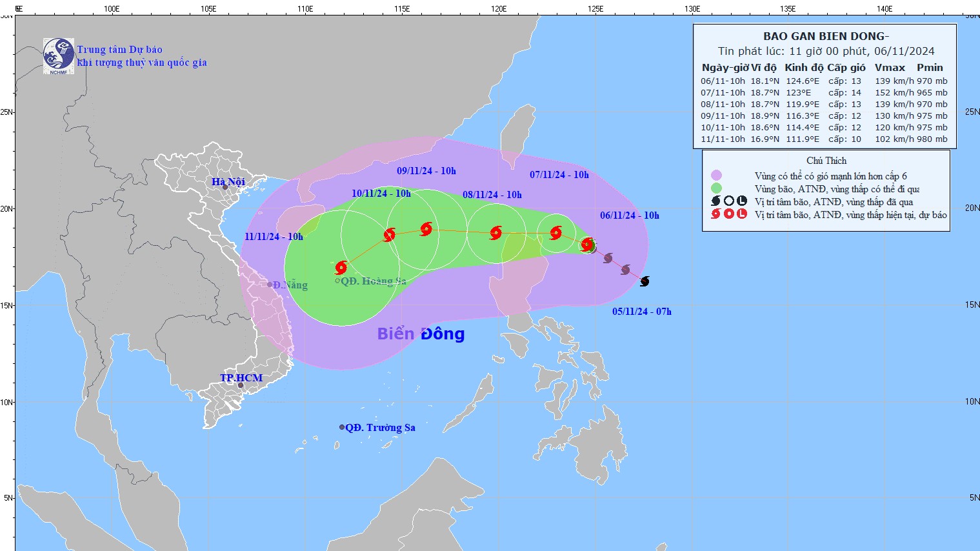Click the red storm symbol in the legend
The image size is (980, 551).
click(x=715, y=214)
